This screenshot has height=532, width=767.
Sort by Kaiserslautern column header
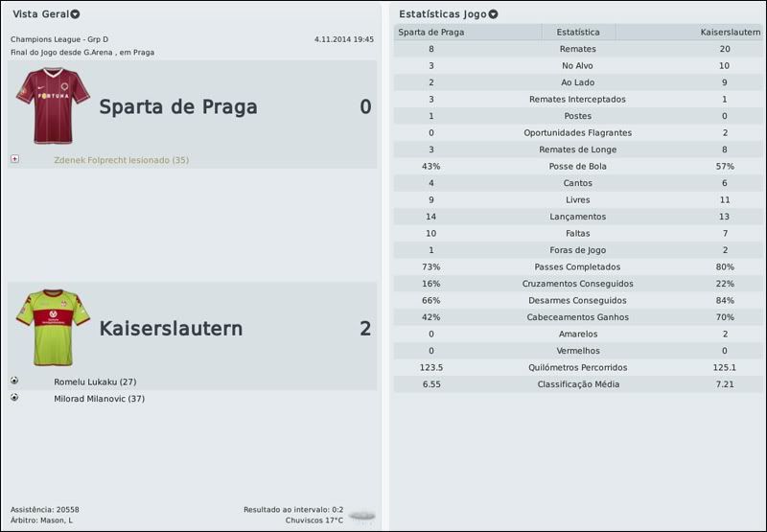(688, 32)
